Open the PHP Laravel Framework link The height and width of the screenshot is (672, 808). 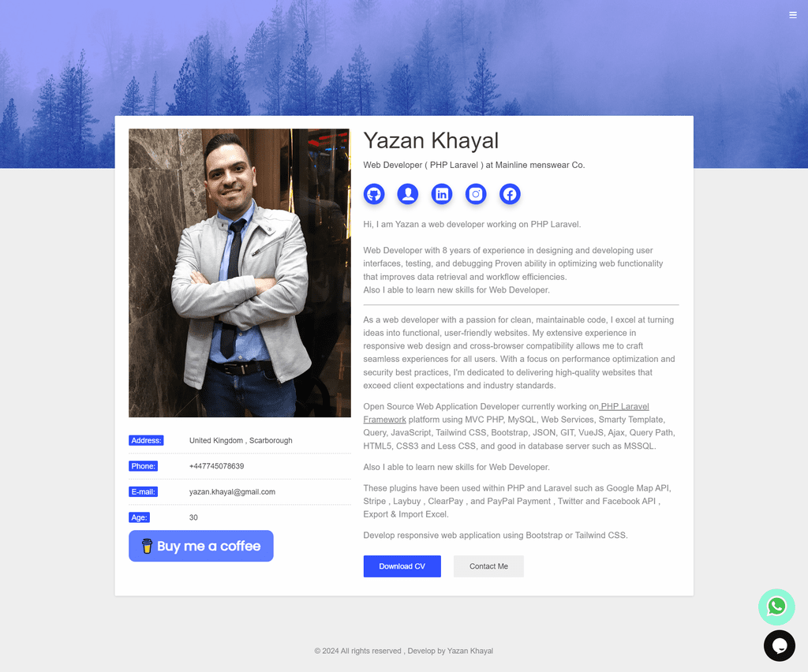[506, 413]
